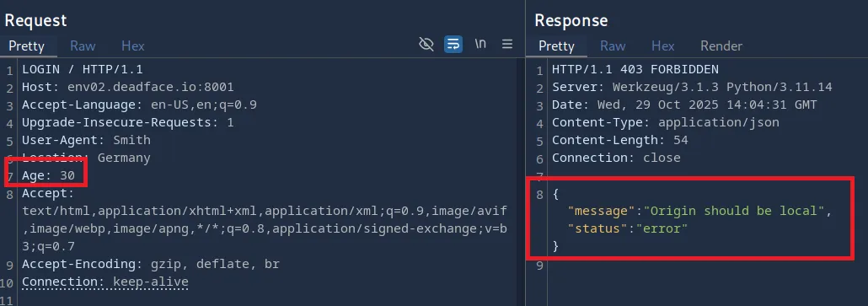Click the "Age: 30" header line

(x=49, y=175)
